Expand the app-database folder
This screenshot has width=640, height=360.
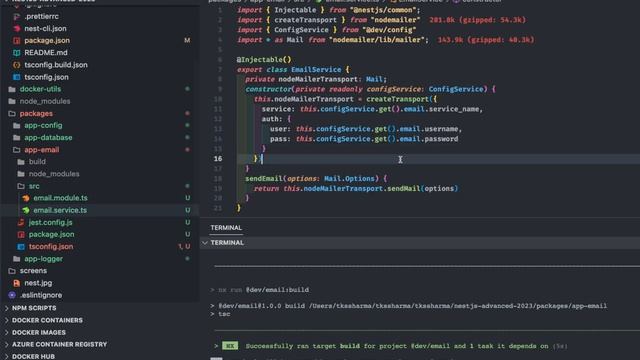click(x=48, y=138)
